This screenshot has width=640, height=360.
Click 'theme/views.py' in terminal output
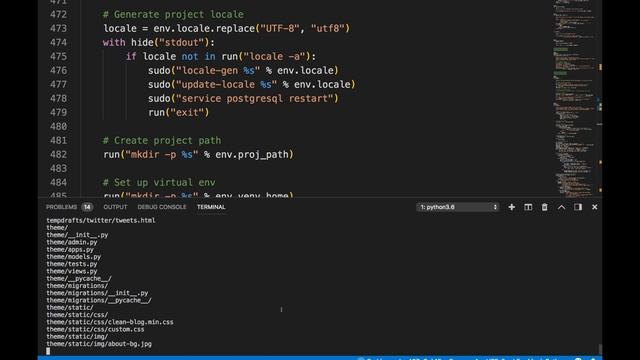click(72, 271)
